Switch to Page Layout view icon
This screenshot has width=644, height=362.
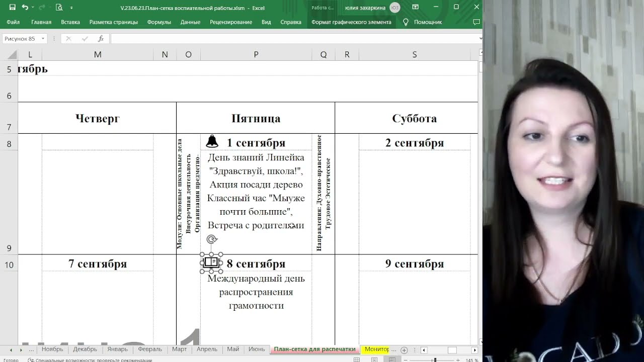pyautogui.click(x=374, y=360)
